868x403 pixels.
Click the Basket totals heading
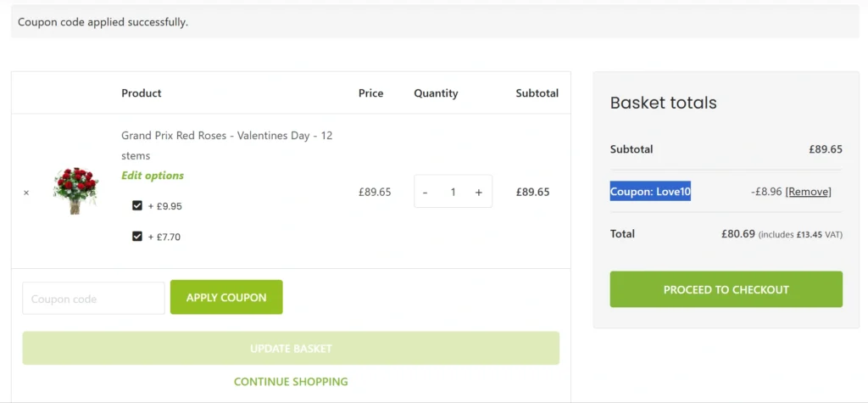coord(664,103)
